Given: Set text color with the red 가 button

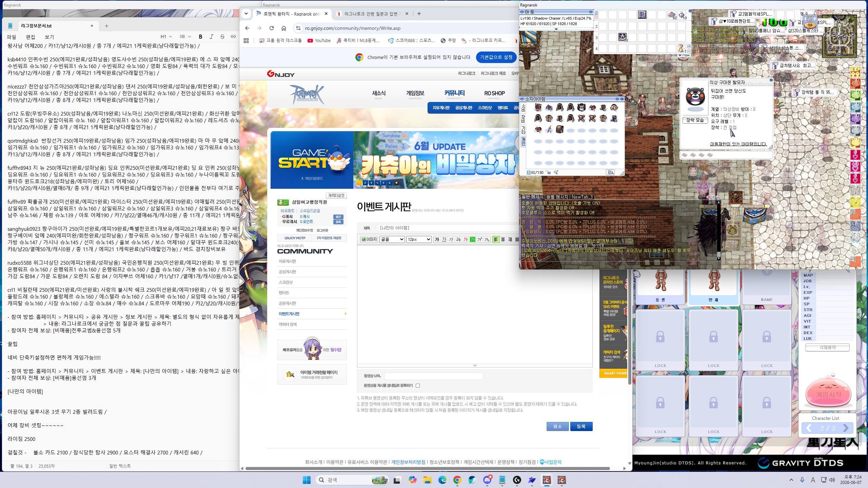Looking at the screenshot, I should coord(465,239).
